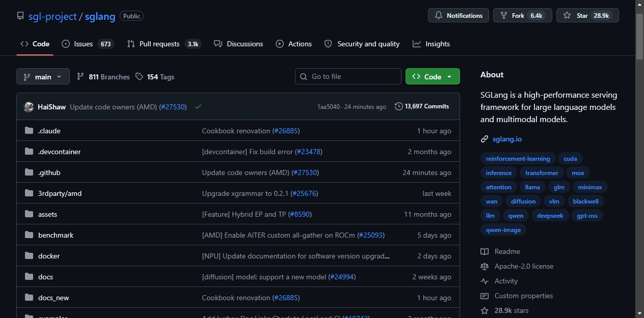The image size is (644, 318).
Task: Click the folder icon for .devcontainer
Action: [29, 152]
